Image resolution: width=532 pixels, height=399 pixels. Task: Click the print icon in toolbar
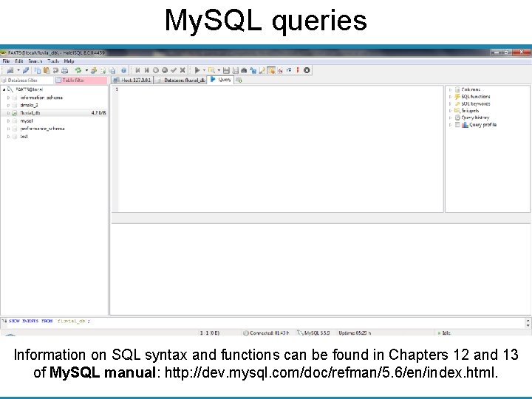[x=64, y=70]
